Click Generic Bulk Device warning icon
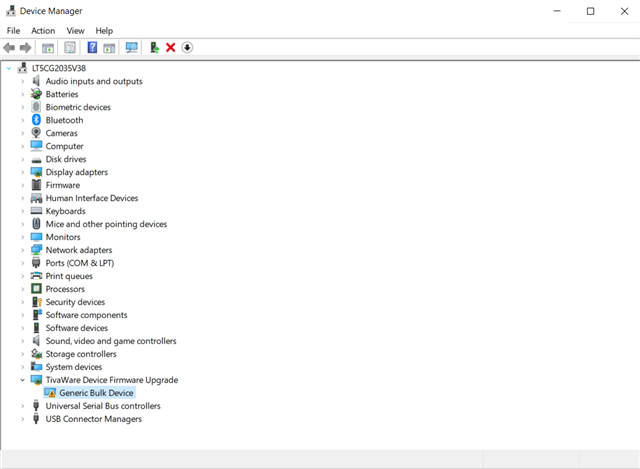This screenshot has width=640, height=469. [x=50, y=393]
